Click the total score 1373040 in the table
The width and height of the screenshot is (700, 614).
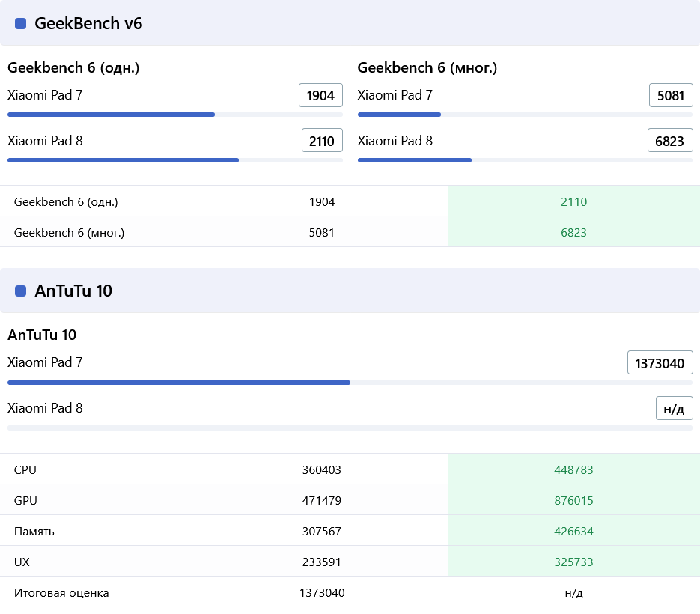322,592
